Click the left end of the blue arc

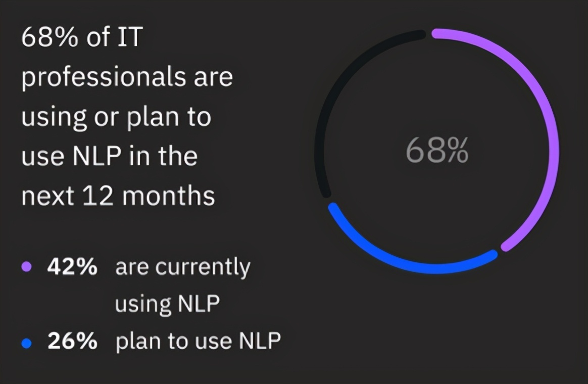333,208
